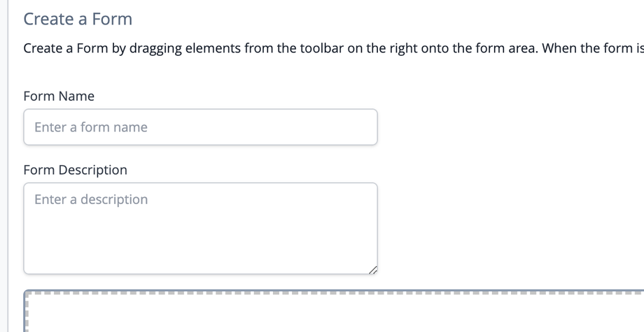Focus the Form Description text area

click(200, 228)
